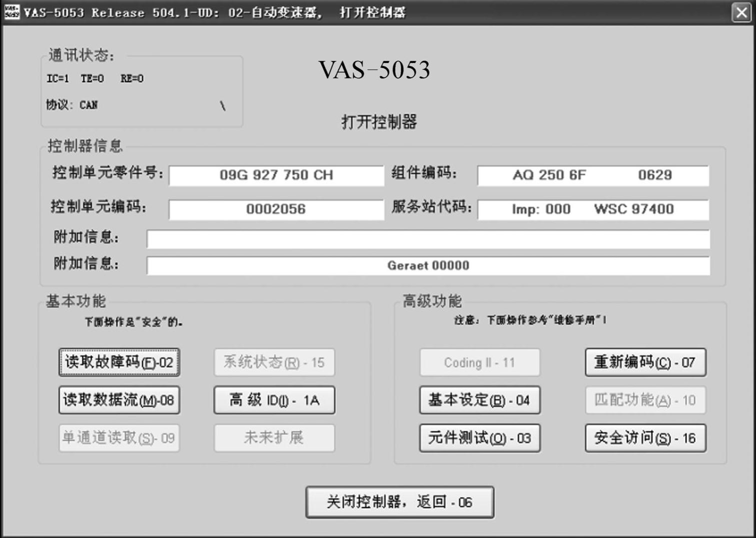Image resolution: width=756 pixels, height=538 pixels.
Task: Open 安全访问 (S)-16
Action: coord(645,438)
